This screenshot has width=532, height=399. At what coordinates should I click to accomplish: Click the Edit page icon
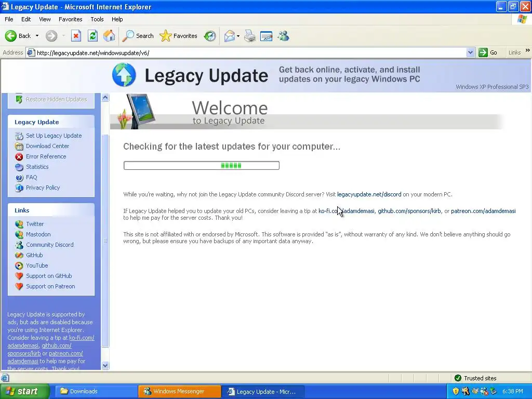tap(267, 36)
